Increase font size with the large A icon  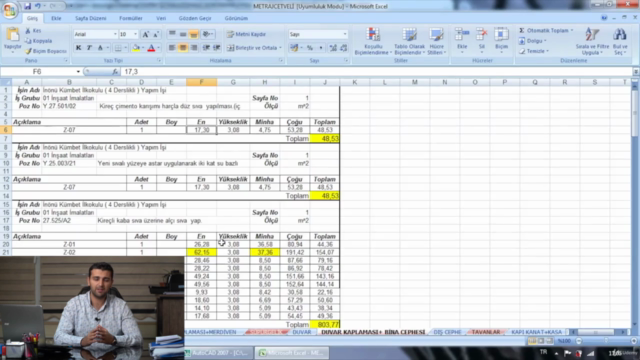pos(145,34)
